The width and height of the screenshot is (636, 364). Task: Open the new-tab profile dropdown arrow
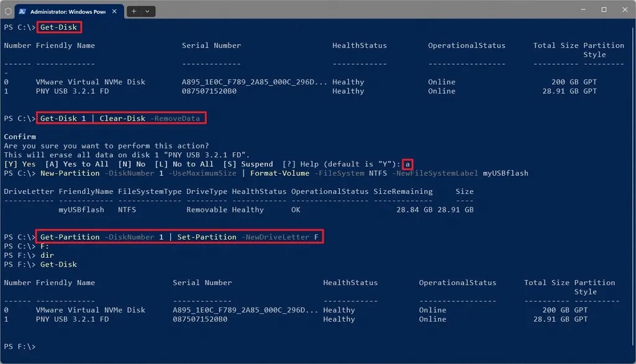[x=147, y=11]
